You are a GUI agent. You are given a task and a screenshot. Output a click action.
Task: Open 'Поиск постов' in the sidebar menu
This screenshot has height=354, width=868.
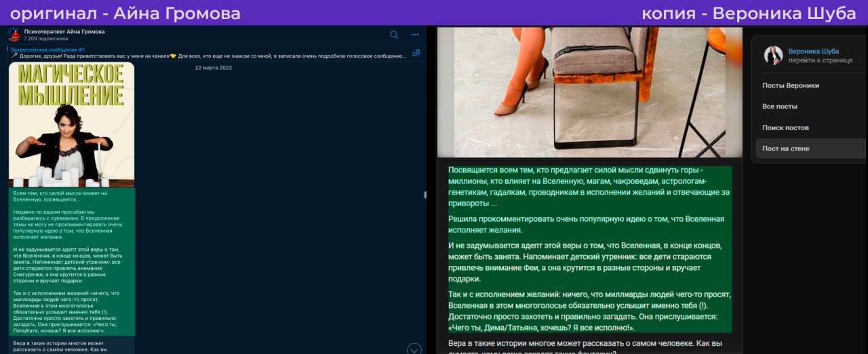pyautogui.click(x=785, y=127)
